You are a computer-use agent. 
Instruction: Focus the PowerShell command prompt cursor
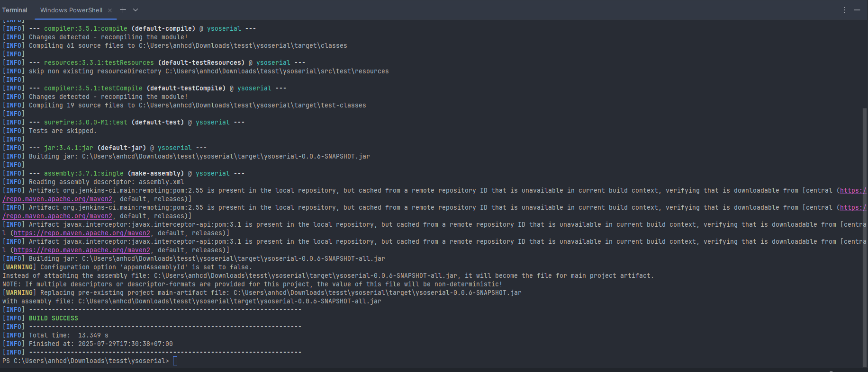(175, 361)
